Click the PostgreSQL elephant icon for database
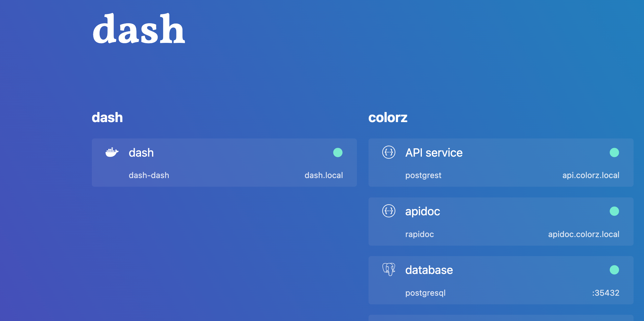This screenshot has height=321, width=644. pos(388,270)
